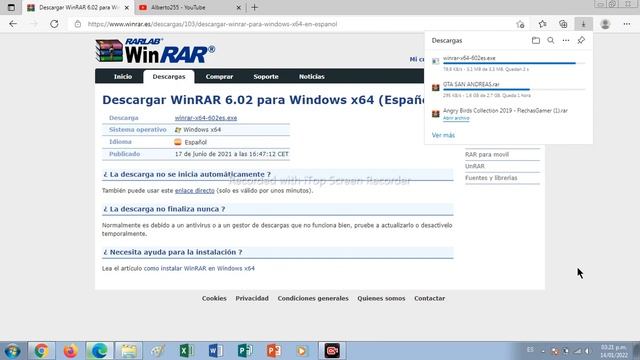Open the browser profile avatar
Screen dimensions: 640x360
[x=605, y=24]
